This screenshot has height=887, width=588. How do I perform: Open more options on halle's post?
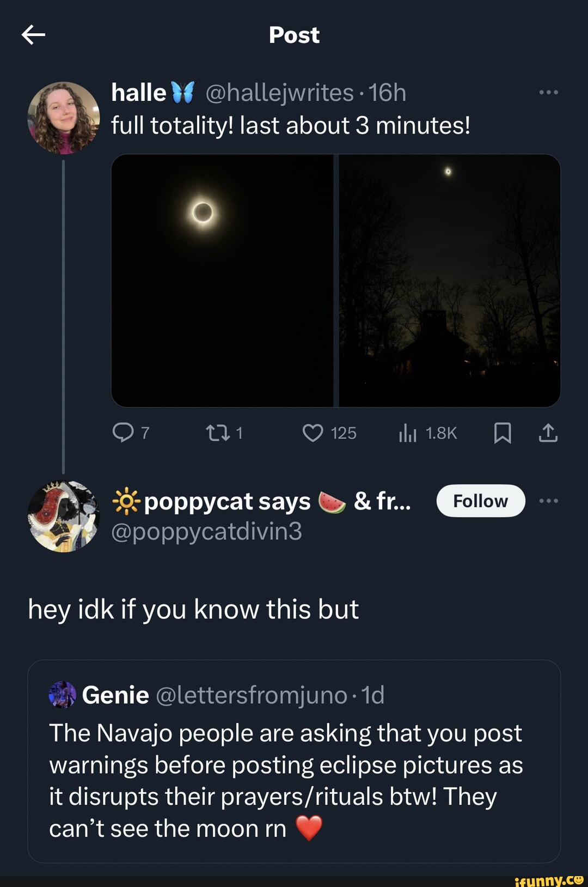(548, 92)
